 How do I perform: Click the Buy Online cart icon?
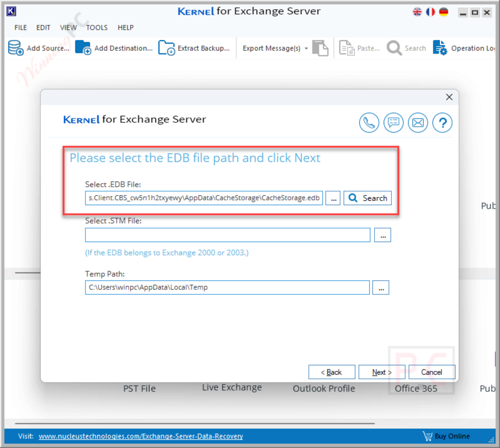(427, 436)
